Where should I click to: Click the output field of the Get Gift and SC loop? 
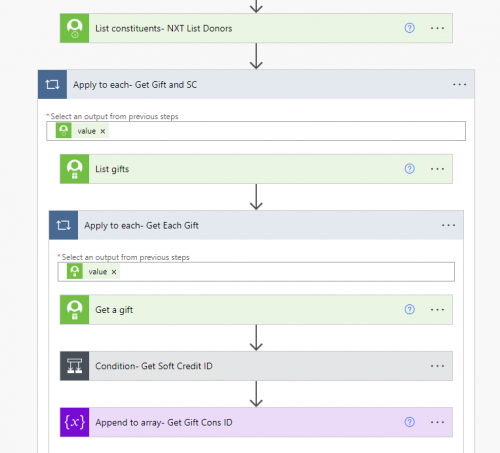click(x=256, y=131)
